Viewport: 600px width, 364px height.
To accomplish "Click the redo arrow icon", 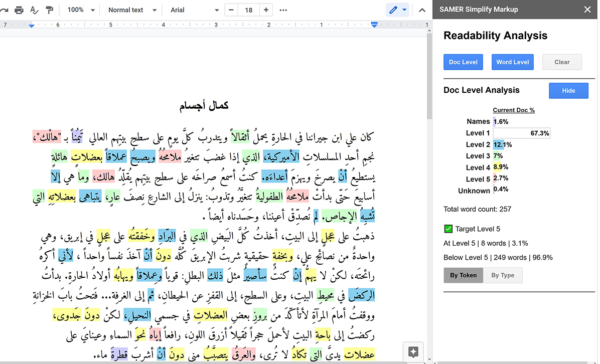I will click(x=5, y=10).
